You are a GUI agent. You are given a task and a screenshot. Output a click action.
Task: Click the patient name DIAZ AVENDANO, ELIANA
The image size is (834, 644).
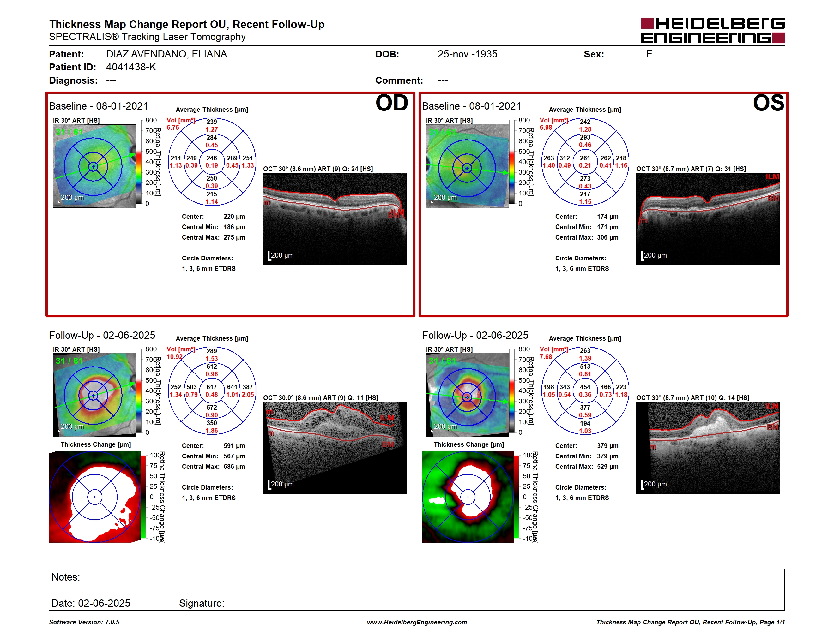(166, 54)
